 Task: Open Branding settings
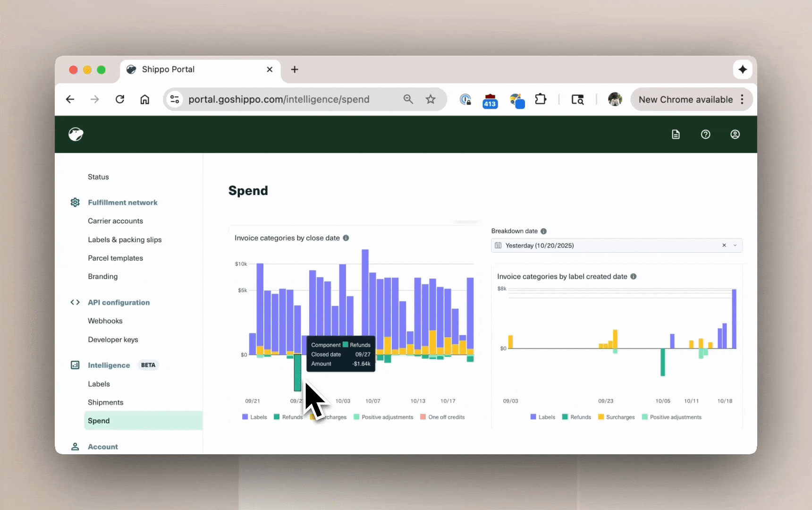102,277
